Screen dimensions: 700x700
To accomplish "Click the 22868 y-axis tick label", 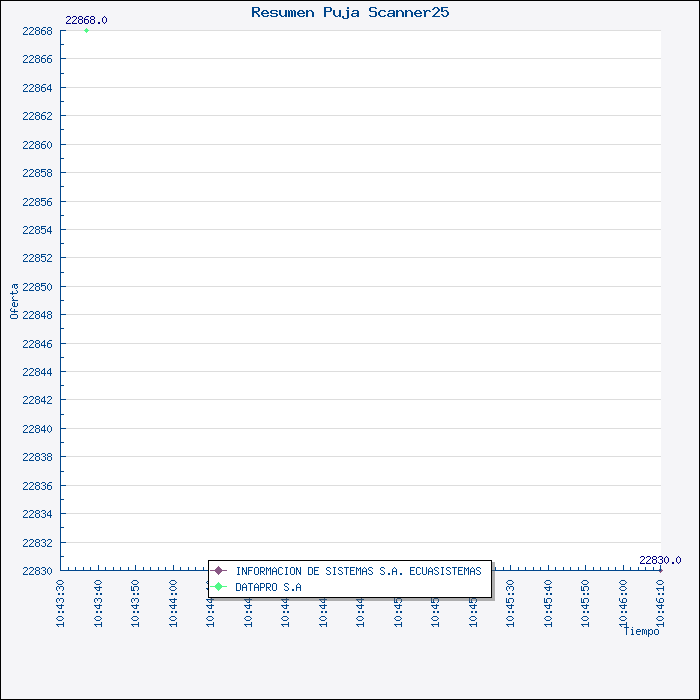I will pyautogui.click(x=37, y=31).
